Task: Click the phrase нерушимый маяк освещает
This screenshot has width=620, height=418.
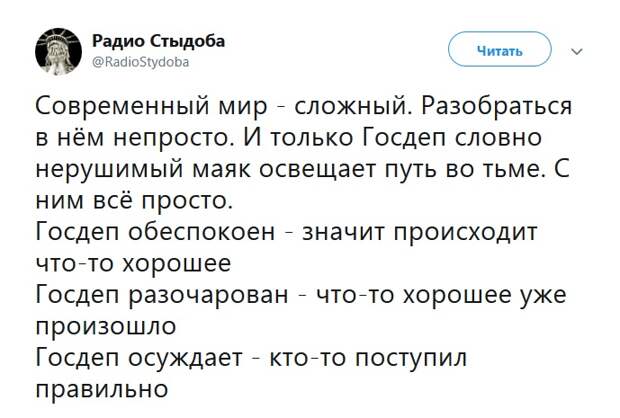Action: 207,170
